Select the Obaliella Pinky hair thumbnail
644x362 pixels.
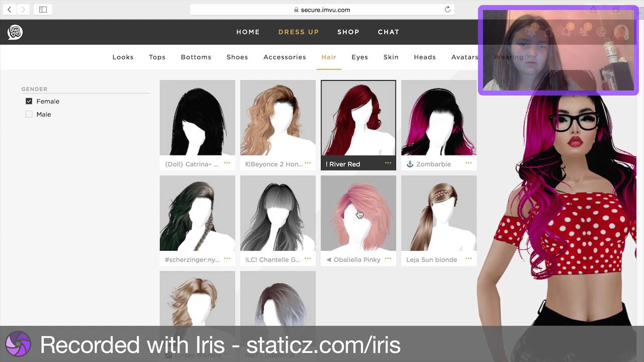coord(358,213)
